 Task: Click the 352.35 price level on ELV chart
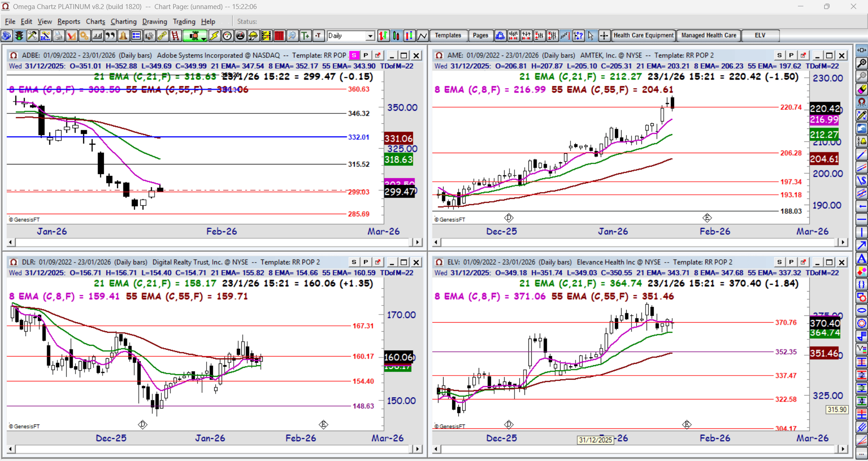click(786, 352)
